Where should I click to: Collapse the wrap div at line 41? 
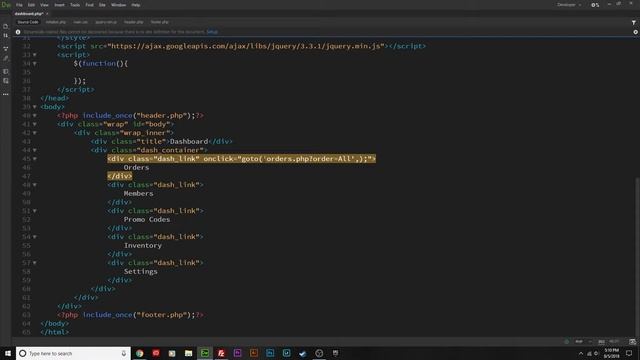[35, 124]
